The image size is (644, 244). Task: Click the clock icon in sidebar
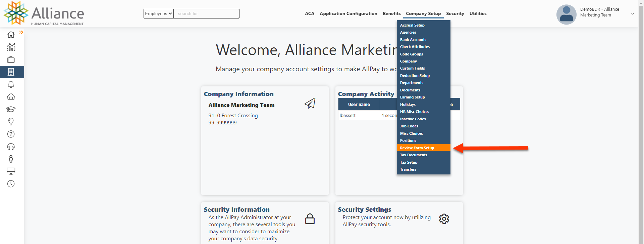(x=11, y=184)
